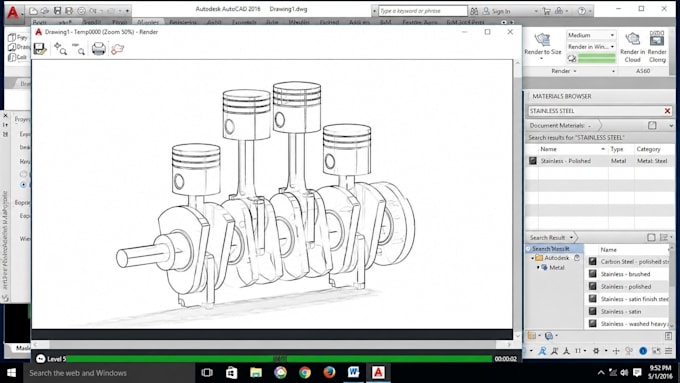Click the green progress bar in the ribbon Render panel
Image resolution: width=680 pixels, height=383 pixels.
pos(597,58)
